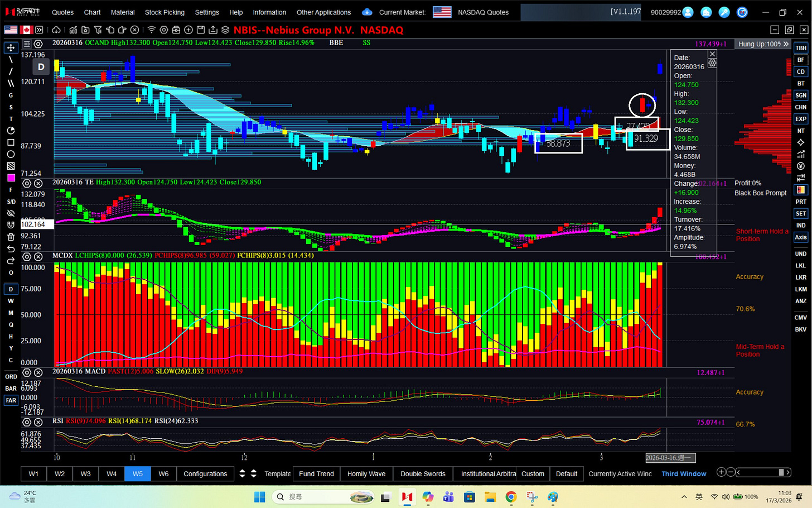Screen dimensions: 812x508
Task: Undo the last drawing action
Action: pos(11,249)
